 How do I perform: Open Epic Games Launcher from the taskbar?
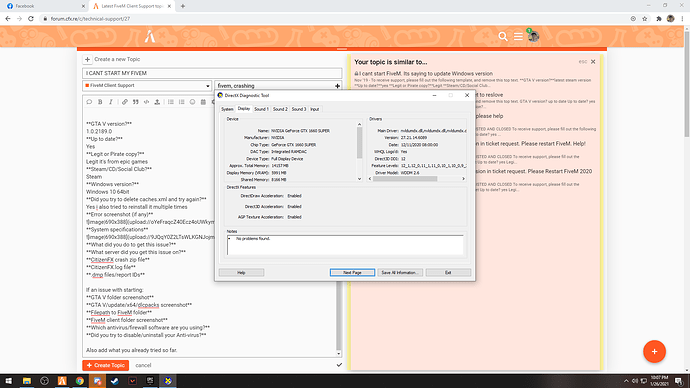[x=150, y=381]
